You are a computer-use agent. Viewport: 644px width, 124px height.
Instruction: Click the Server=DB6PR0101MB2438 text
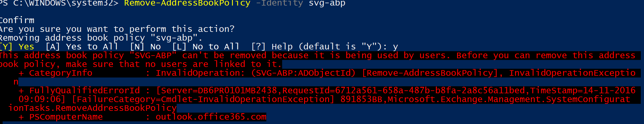point(219,90)
